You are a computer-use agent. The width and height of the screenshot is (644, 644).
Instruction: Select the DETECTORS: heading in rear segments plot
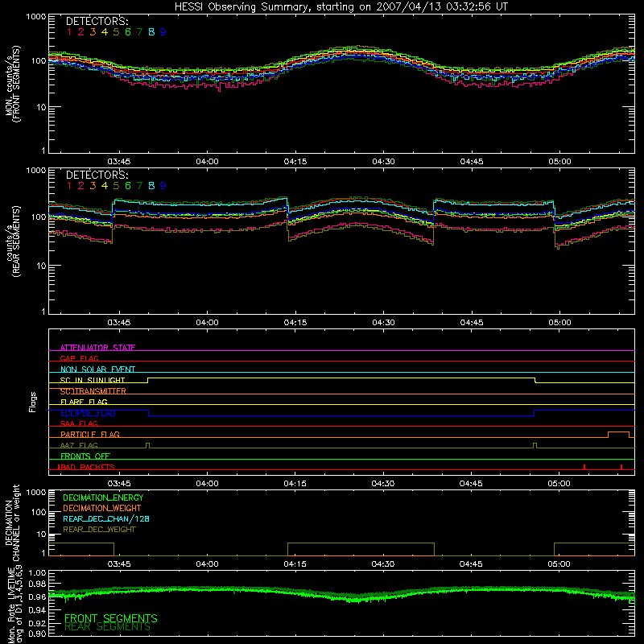97,175
